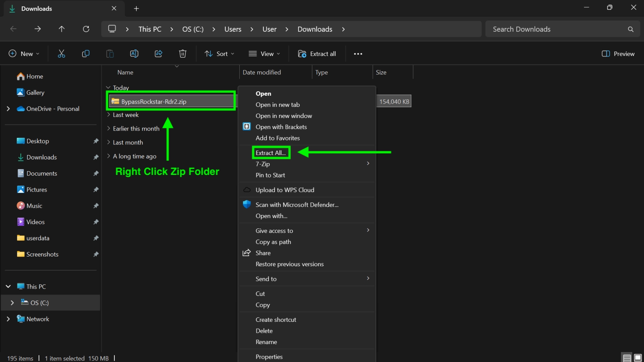Expand the A long time ago group

[x=108, y=156]
